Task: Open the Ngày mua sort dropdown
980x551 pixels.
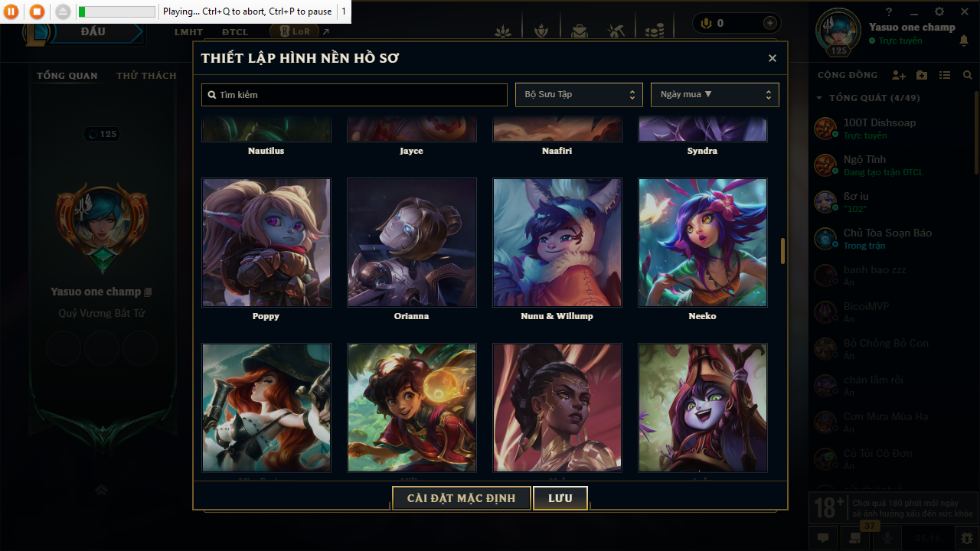Action: tap(715, 95)
